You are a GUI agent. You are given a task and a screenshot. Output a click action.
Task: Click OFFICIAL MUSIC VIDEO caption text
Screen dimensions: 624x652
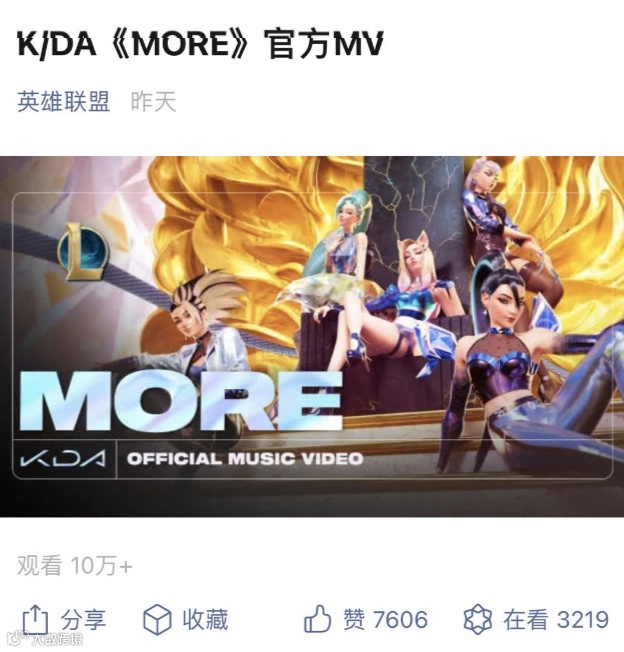pyautogui.click(x=245, y=459)
